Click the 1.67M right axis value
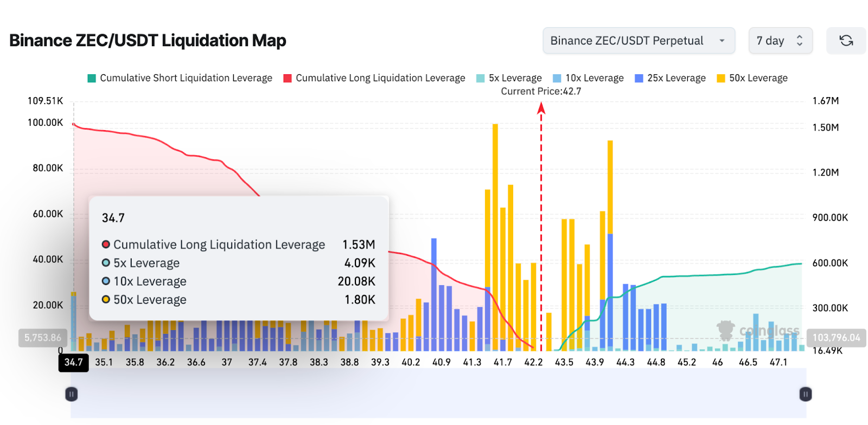The height and width of the screenshot is (425, 868). pyautogui.click(x=826, y=101)
